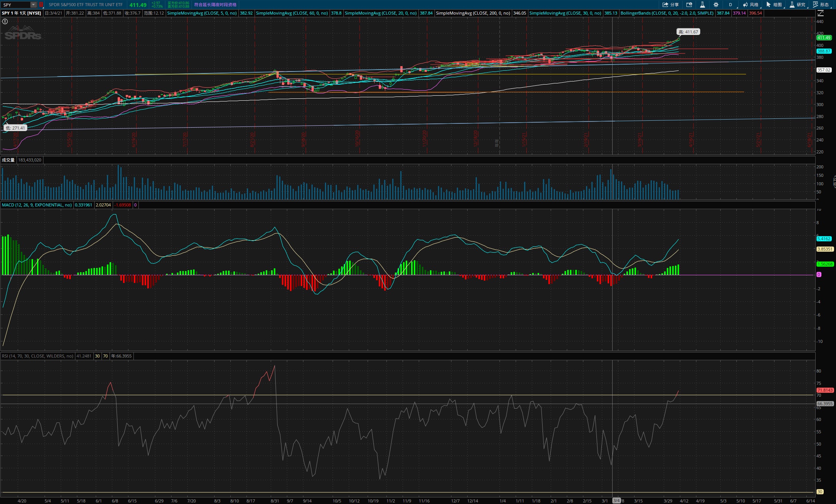836x504 pixels.
Task: Click the 高: 411.67 high price bubble
Action: click(x=688, y=32)
